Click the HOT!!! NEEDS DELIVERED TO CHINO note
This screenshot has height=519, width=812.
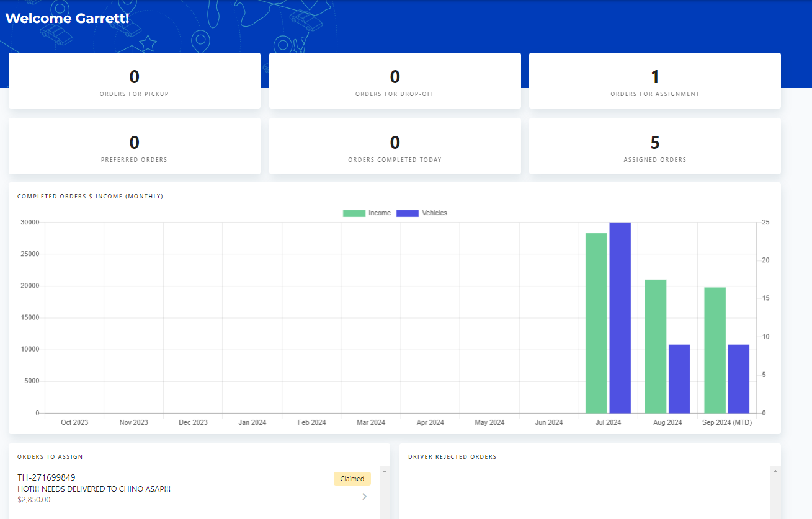click(94, 489)
